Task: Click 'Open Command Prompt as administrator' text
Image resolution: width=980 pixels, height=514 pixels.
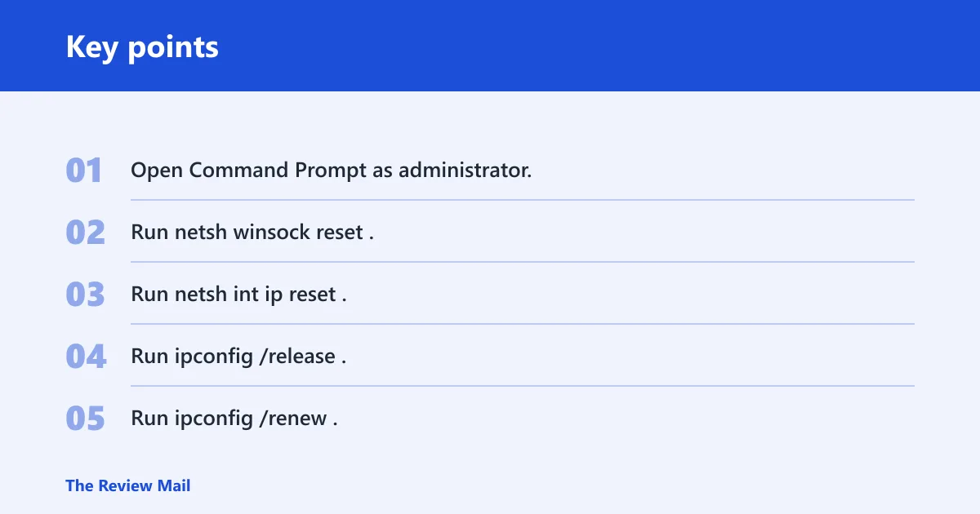Action: pyautogui.click(x=332, y=171)
